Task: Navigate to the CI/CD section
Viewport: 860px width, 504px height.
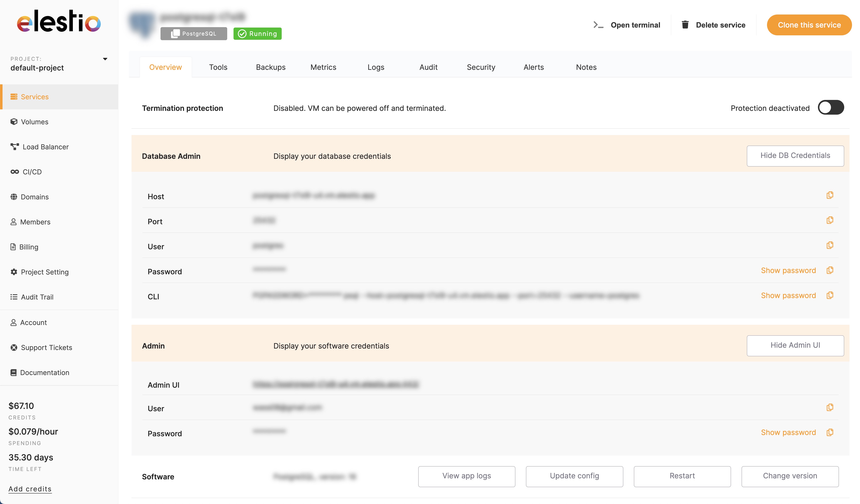Action: (32, 172)
